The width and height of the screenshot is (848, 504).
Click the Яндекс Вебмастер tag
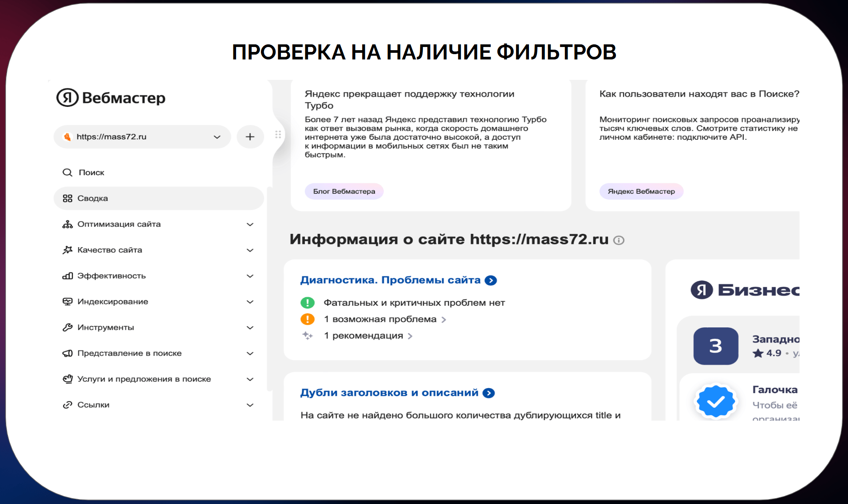pos(641,191)
